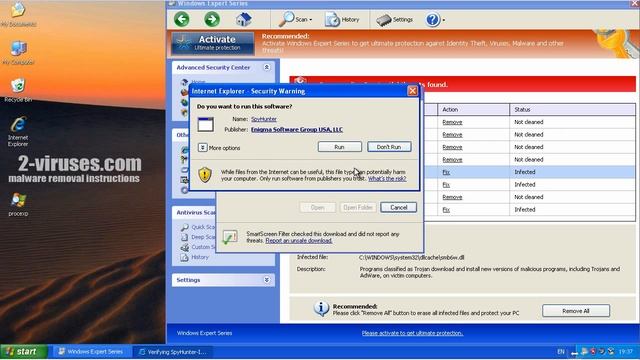Switch to Verifying SpyHunter taskbar item
This screenshot has height=360, width=640.
click(173, 351)
